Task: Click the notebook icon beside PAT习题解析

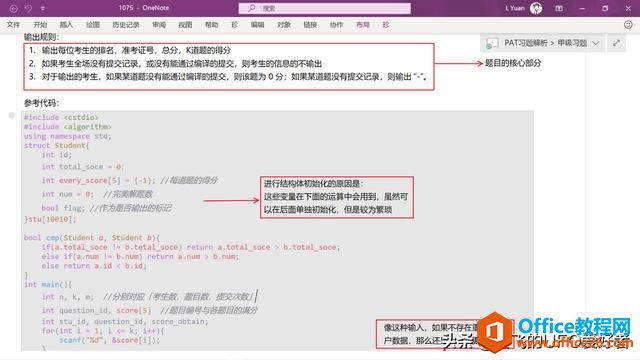Action: click(x=492, y=43)
